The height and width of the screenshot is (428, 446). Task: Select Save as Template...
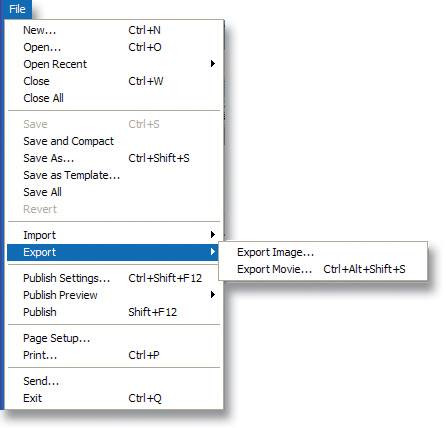[114, 175]
